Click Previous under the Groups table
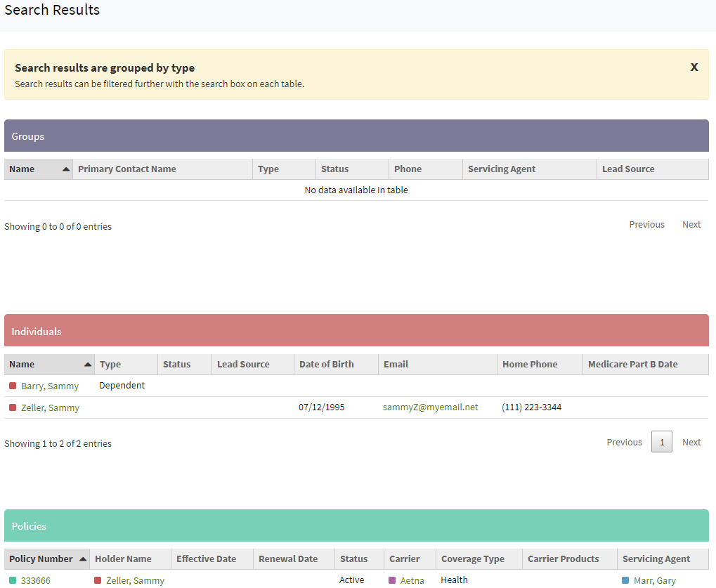 (x=646, y=224)
